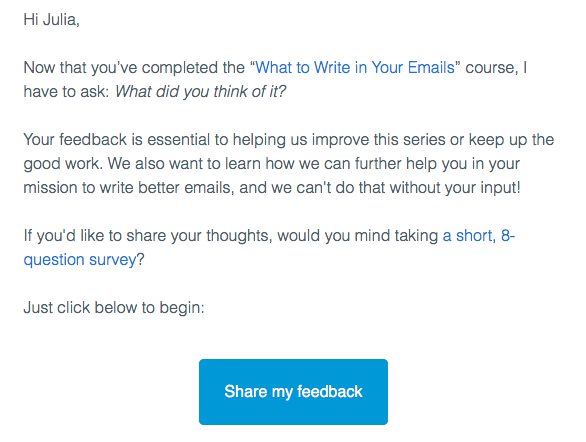Click the phrase "We also want to learn"
586x442 pixels.
(x=182, y=164)
